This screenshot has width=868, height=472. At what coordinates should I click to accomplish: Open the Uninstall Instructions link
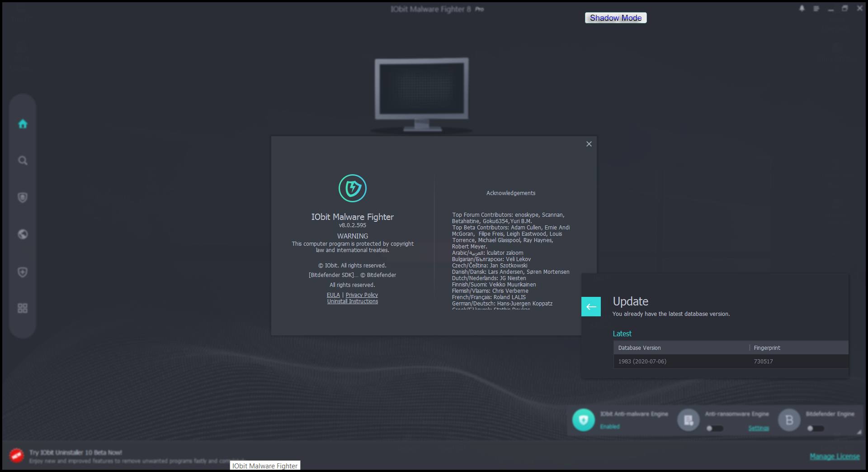(x=353, y=301)
